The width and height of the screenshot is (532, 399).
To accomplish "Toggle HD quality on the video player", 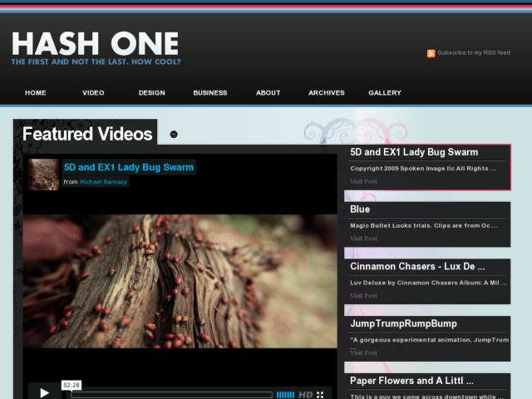I will tap(305, 395).
